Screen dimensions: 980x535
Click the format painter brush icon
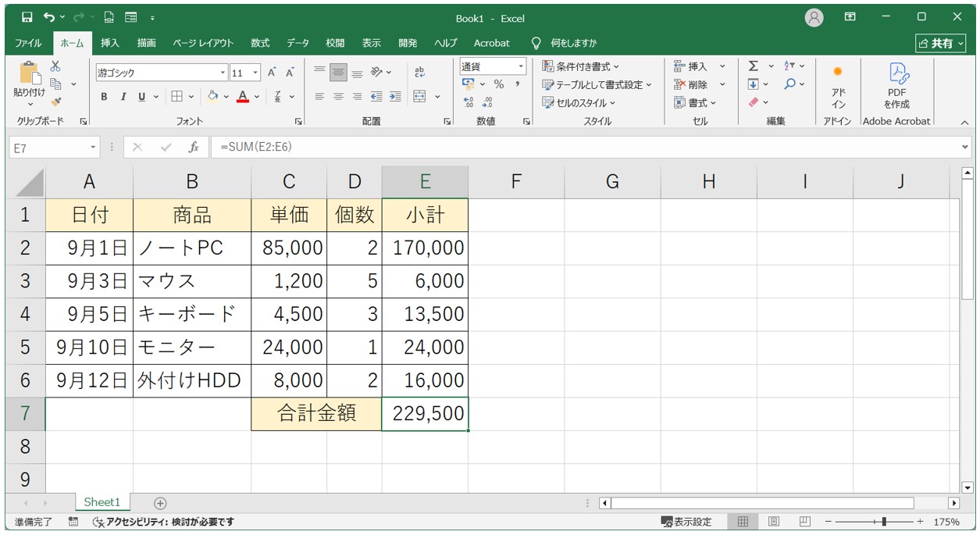pos(55,101)
